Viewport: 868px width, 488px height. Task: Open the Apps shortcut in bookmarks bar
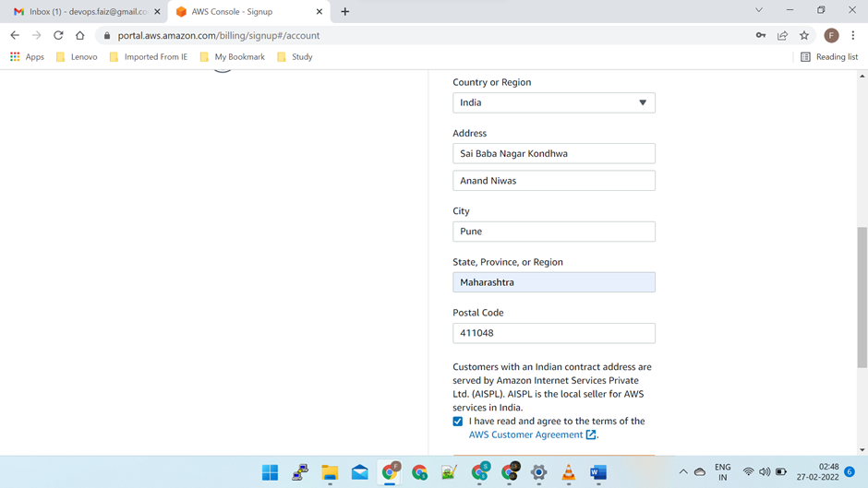point(27,57)
